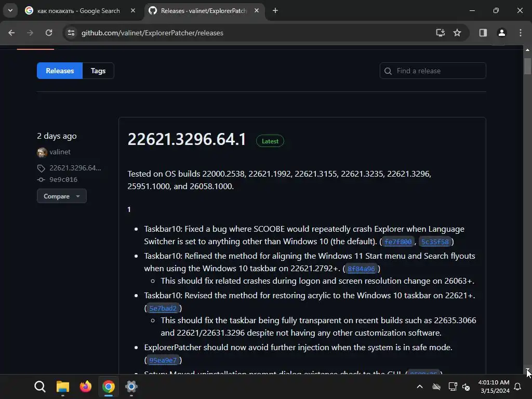Switch to the Tags view
This screenshot has width=532, height=399.
pos(98,71)
